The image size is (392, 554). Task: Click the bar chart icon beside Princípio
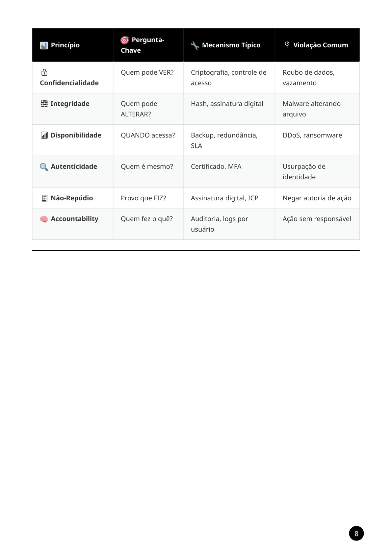44,45
